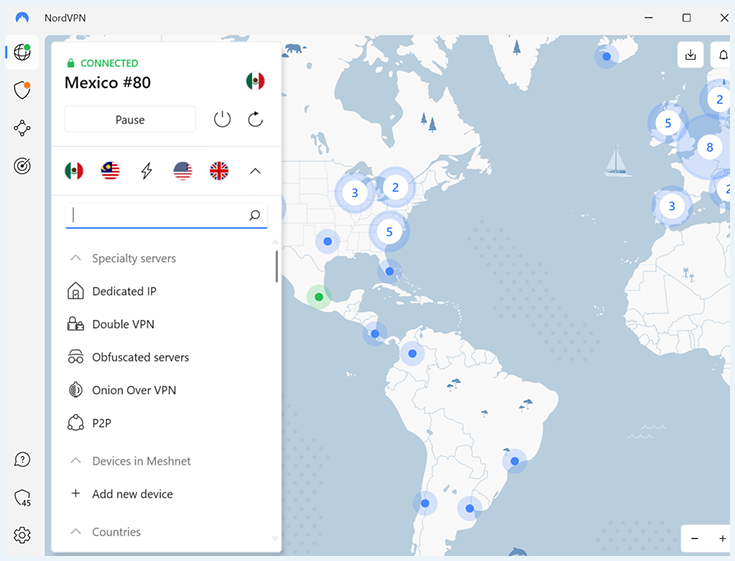Click the green Mexico server dot on map
The width and height of the screenshot is (735, 561).
point(319,297)
